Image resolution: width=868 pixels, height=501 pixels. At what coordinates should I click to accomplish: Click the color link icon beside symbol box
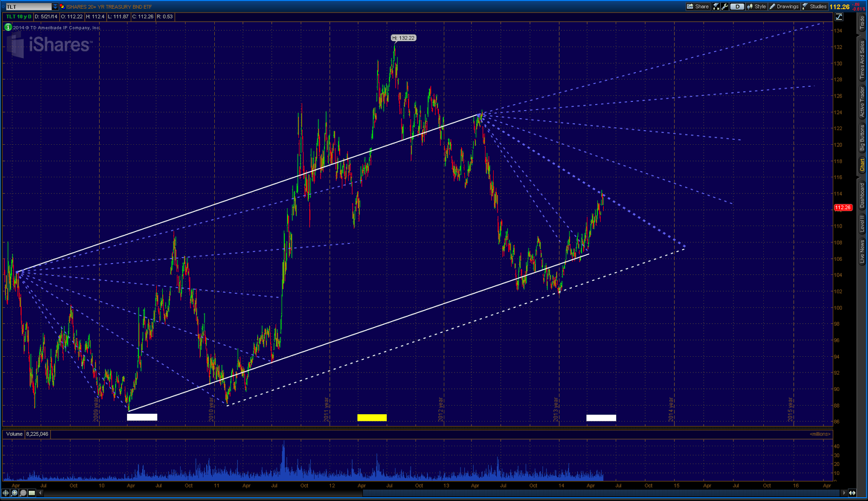62,7
